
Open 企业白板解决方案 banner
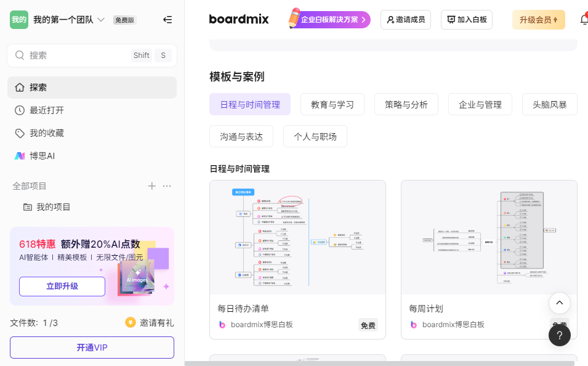[329, 20]
